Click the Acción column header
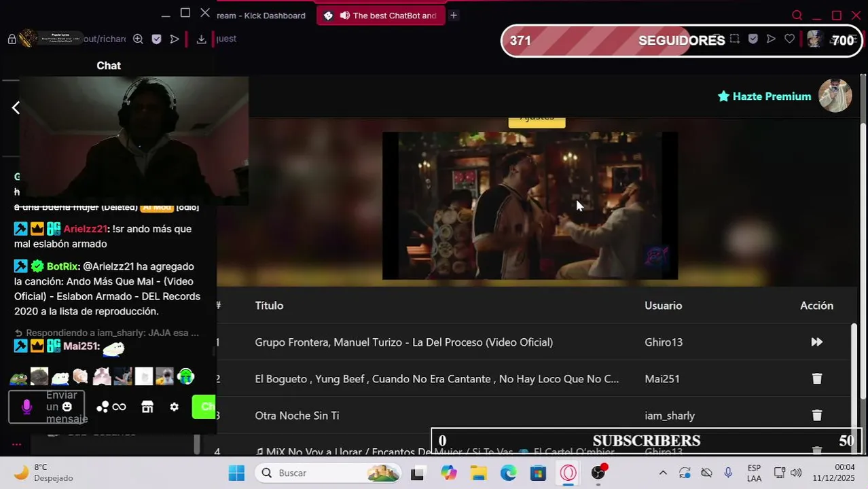The height and width of the screenshot is (489, 868). 816,306
